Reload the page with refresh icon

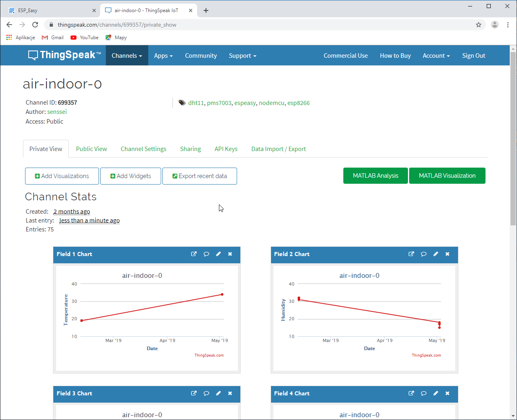pos(35,25)
